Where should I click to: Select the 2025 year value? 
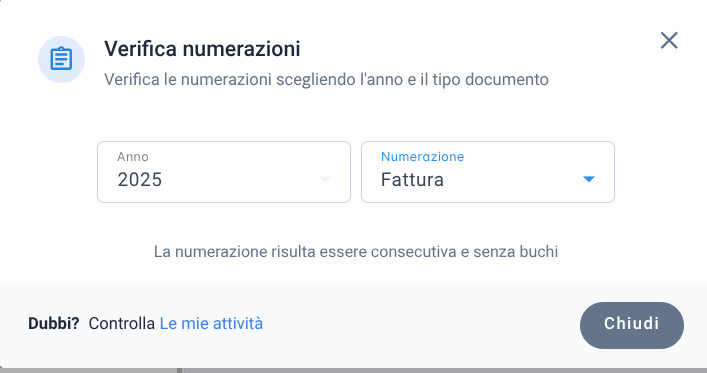140,180
